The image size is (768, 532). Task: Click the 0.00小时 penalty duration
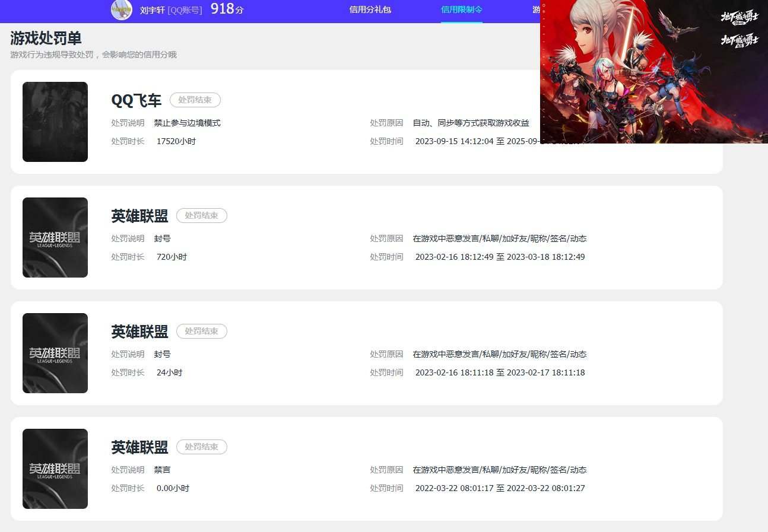[x=173, y=488]
